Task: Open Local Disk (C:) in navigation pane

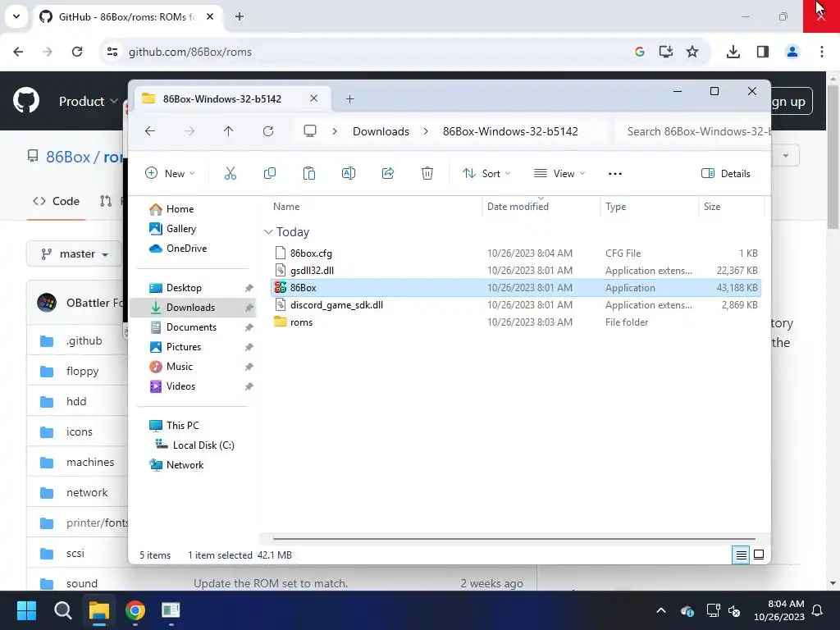Action: tap(203, 445)
